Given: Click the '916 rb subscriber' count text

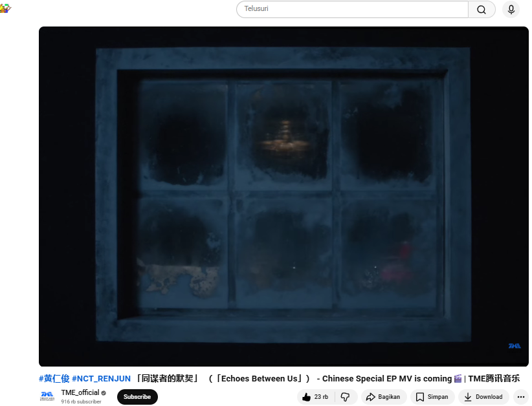Looking at the screenshot, I should pyautogui.click(x=81, y=401).
